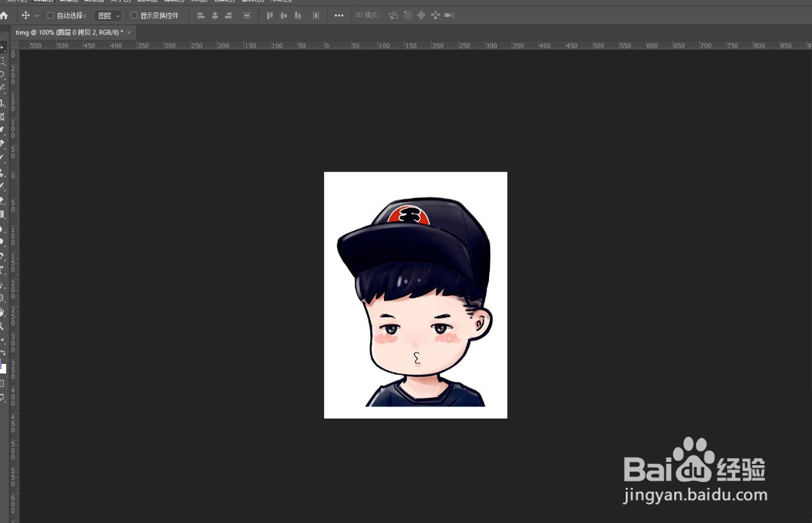Screen dimensions: 812x523
Task: Open the 图层 auto-select dropdown
Action: click(108, 16)
